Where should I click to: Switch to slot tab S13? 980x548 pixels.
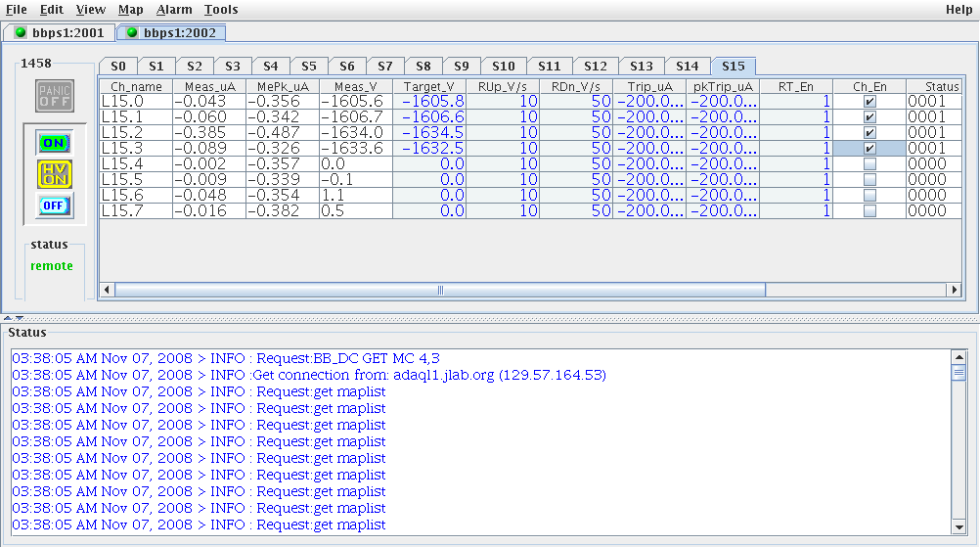point(642,66)
